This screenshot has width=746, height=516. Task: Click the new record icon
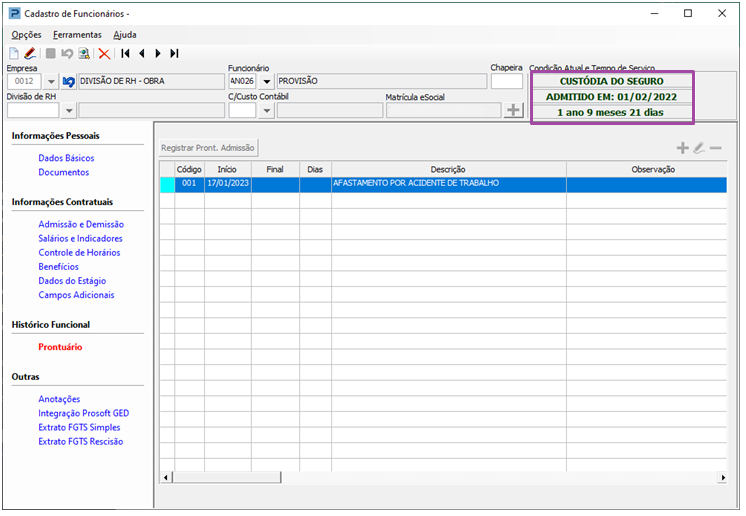[14, 53]
